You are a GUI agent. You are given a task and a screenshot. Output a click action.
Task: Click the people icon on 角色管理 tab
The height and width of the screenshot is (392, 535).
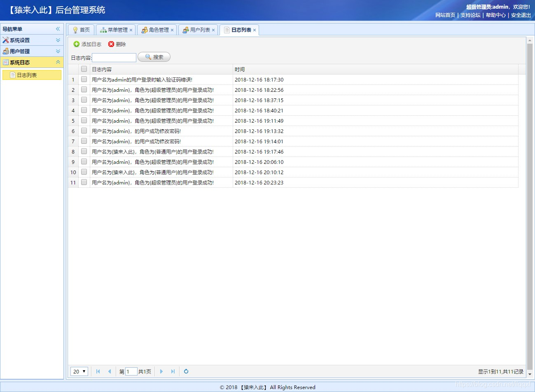pos(145,30)
